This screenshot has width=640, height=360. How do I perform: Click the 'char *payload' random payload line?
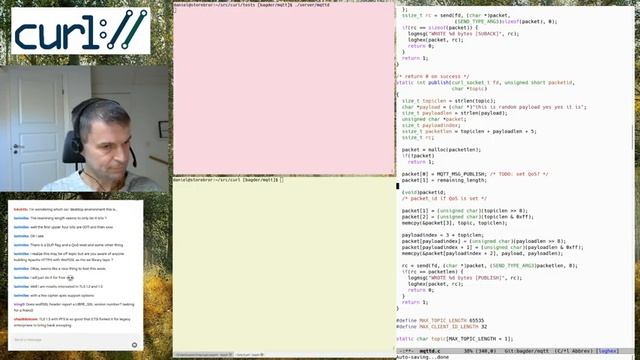[494, 107]
